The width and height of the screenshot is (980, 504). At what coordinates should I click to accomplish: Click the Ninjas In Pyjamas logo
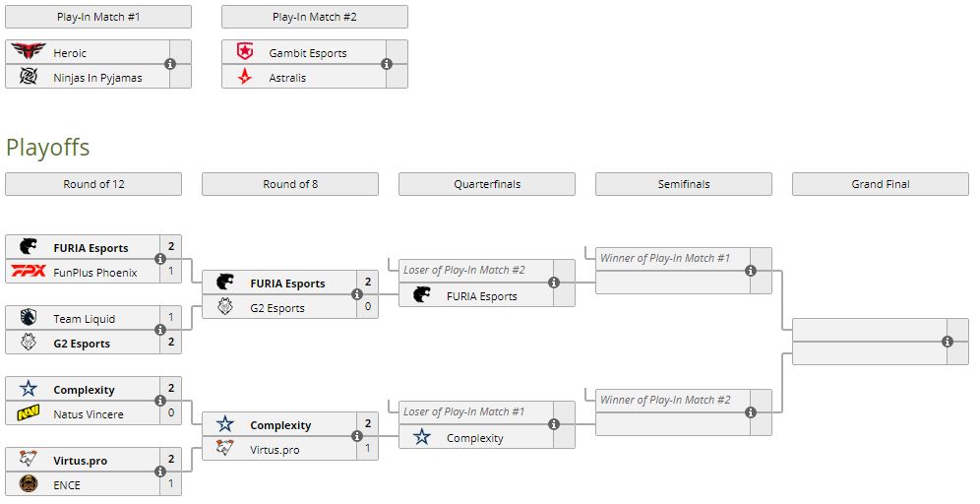pyautogui.click(x=29, y=77)
